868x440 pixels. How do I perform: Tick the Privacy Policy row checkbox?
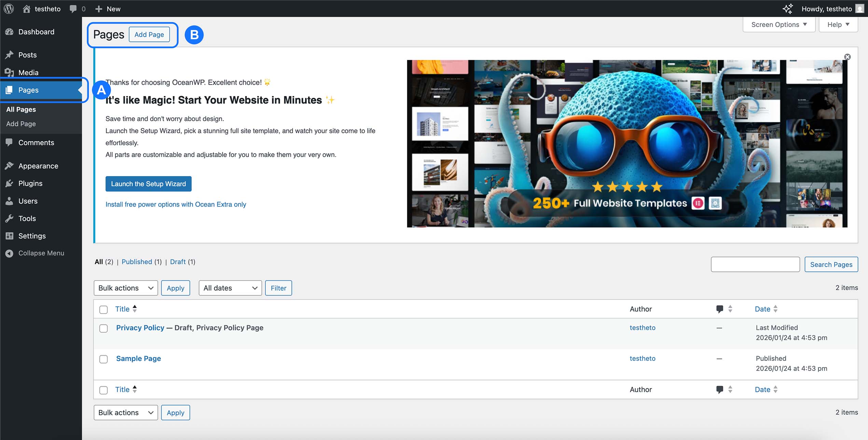pyautogui.click(x=104, y=329)
